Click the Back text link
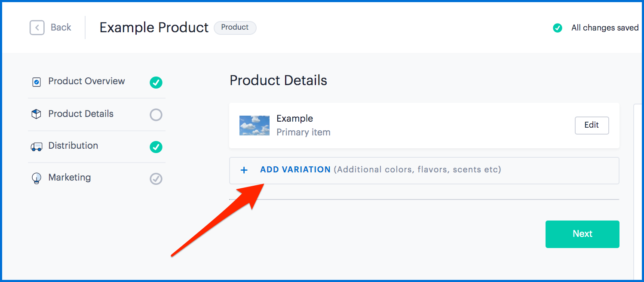The image size is (644, 282). click(61, 28)
